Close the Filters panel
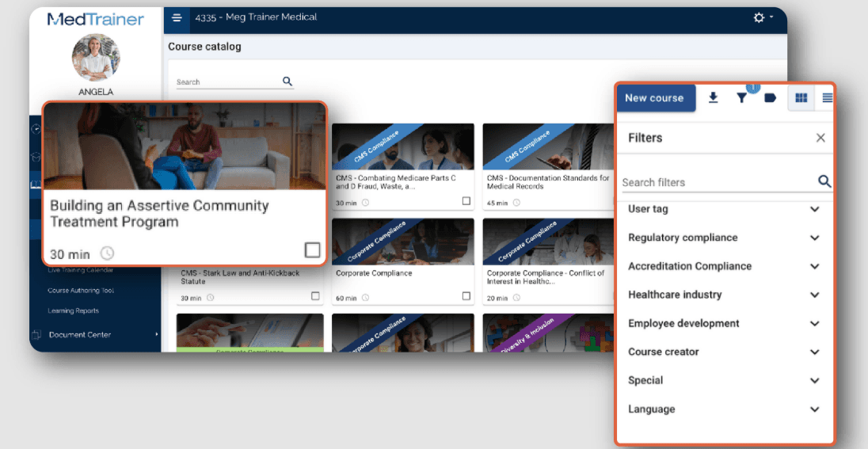Screen dimensions: 868x449 click(820, 138)
